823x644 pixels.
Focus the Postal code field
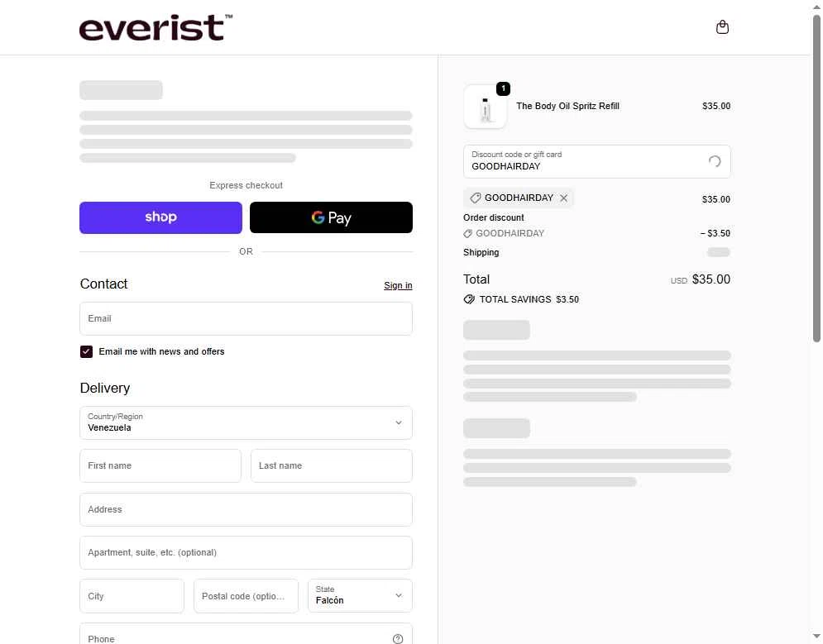pyautogui.click(x=246, y=596)
